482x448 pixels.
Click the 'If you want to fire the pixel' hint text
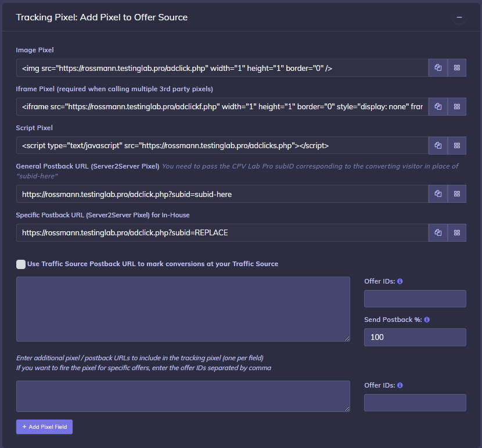pyautogui.click(x=143, y=368)
